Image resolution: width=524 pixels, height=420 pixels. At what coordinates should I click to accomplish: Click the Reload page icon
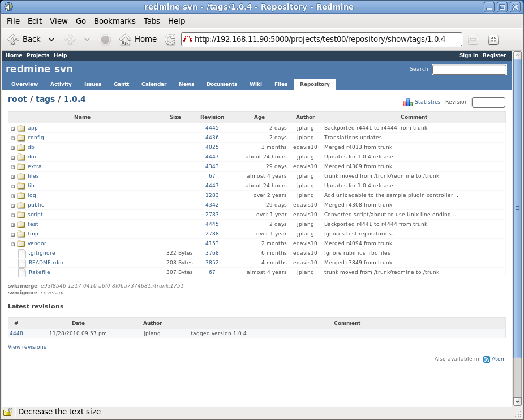[x=170, y=40]
